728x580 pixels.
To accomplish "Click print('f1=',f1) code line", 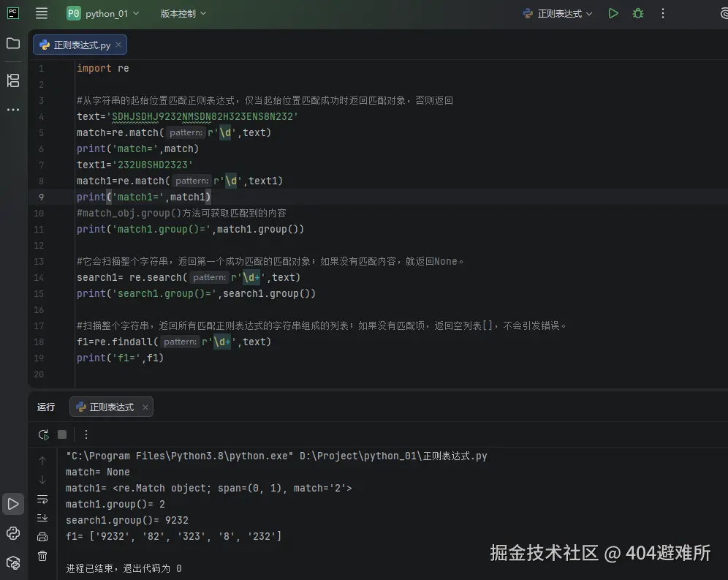I will (x=121, y=358).
